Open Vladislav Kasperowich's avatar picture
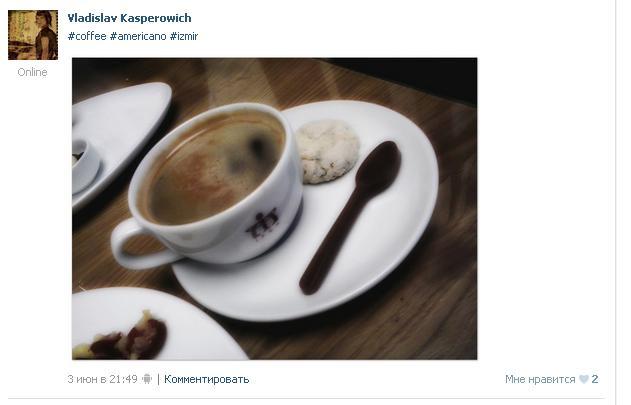The height and width of the screenshot is (405, 631). [x=33, y=35]
